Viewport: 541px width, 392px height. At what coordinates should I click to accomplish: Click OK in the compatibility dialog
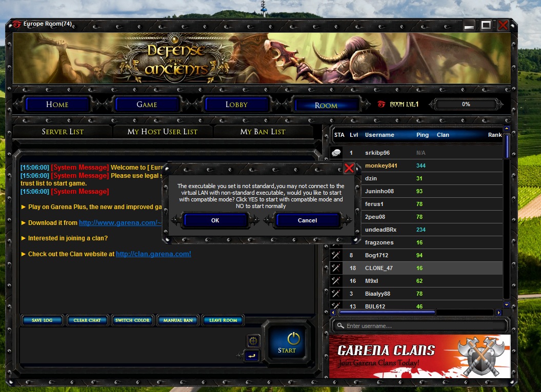(x=215, y=220)
